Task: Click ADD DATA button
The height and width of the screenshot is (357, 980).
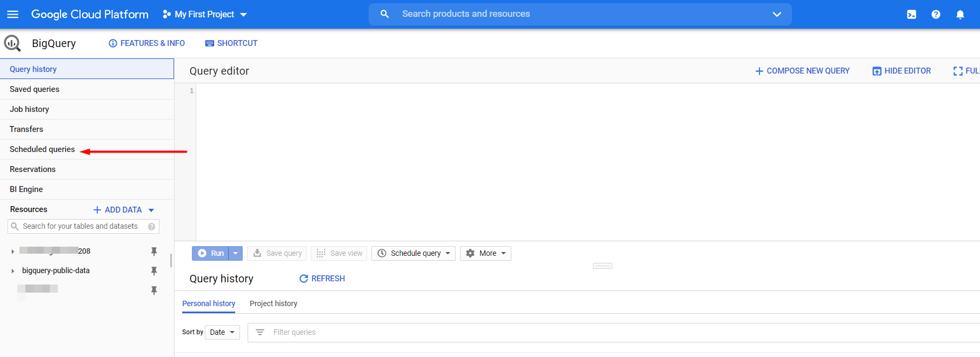Action: (x=117, y=210)
